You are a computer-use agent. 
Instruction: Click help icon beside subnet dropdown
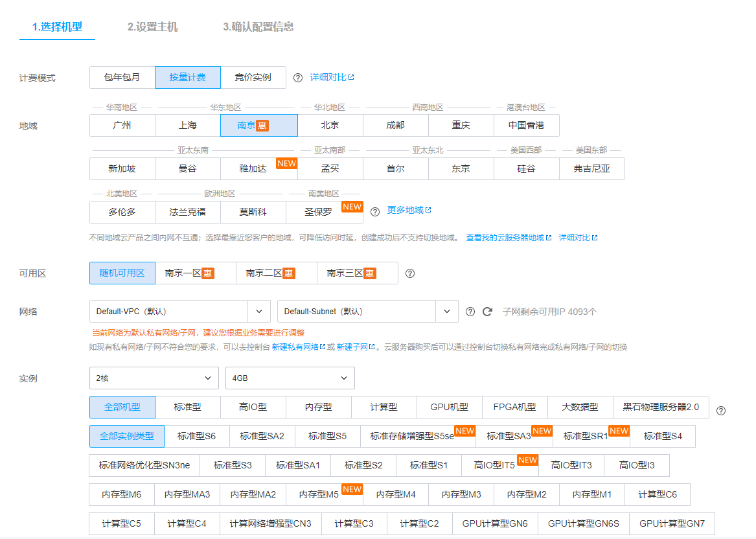click(470, 312)
